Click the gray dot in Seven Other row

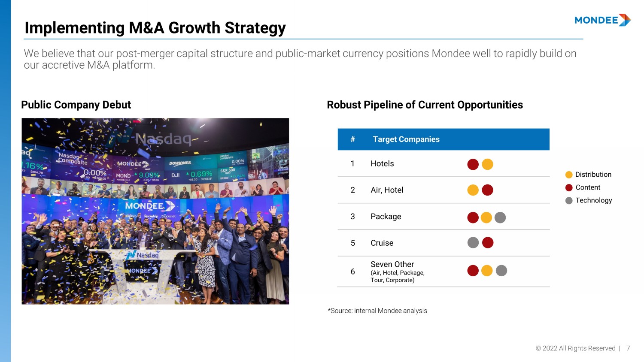coord(501,271)
